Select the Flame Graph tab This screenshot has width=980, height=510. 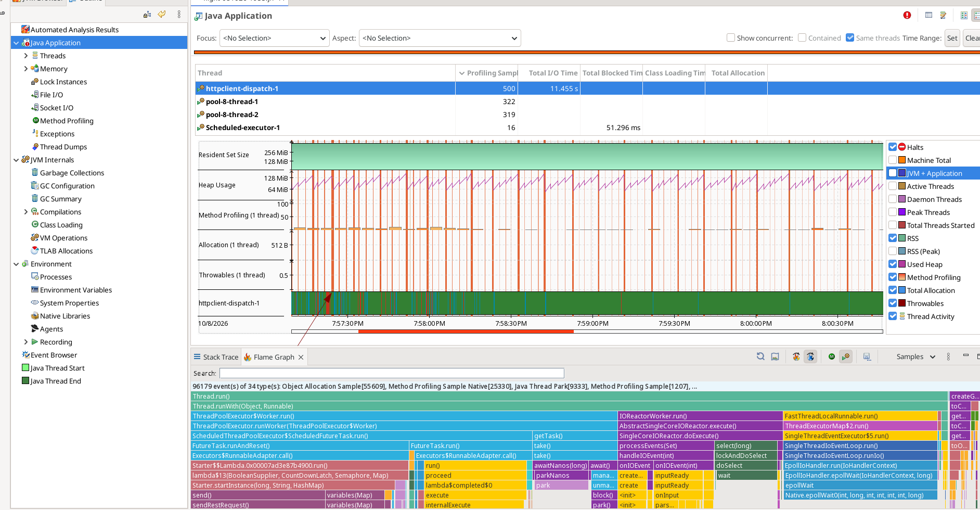point(274,357)
